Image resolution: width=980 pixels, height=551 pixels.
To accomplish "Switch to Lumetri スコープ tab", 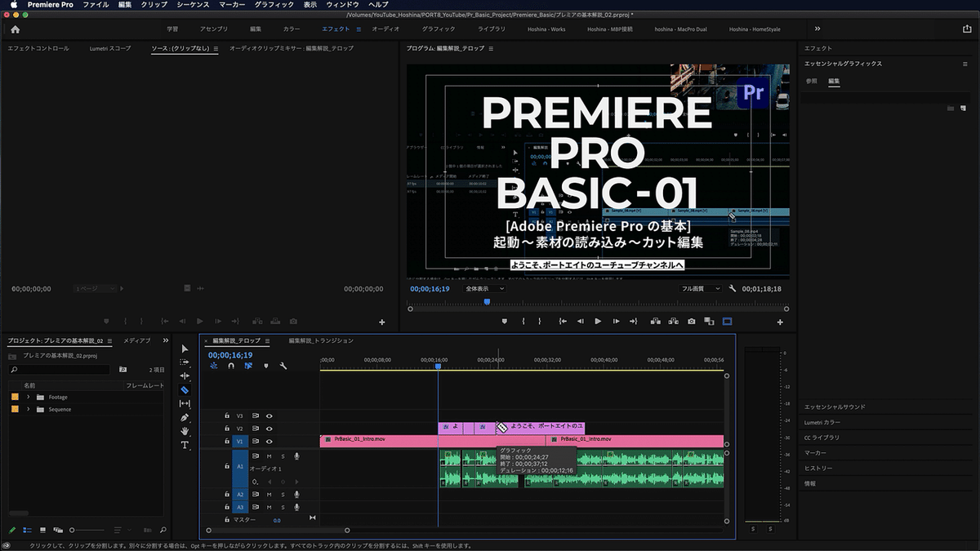I will (x=110, y=49).
